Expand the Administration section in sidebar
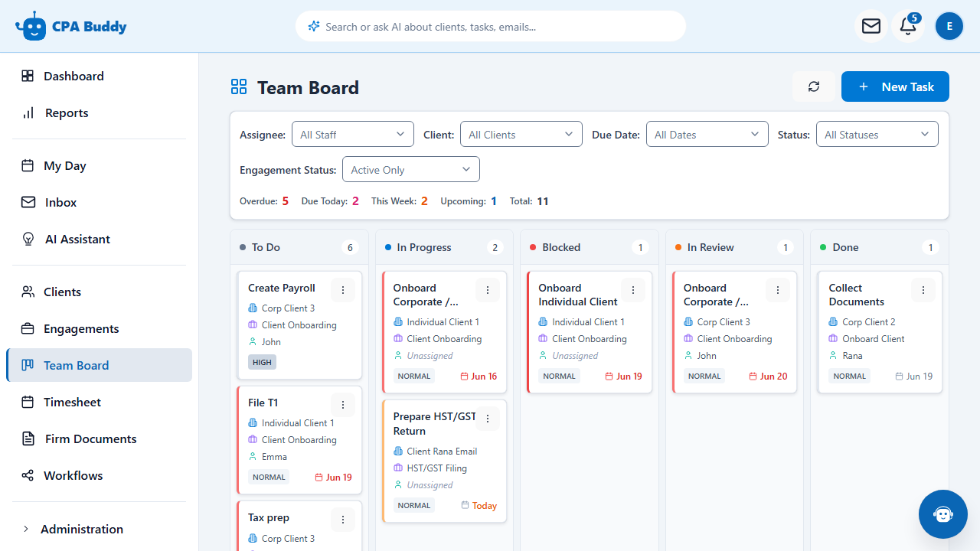Viewport: 980px width, 551px height. point(99,529)
